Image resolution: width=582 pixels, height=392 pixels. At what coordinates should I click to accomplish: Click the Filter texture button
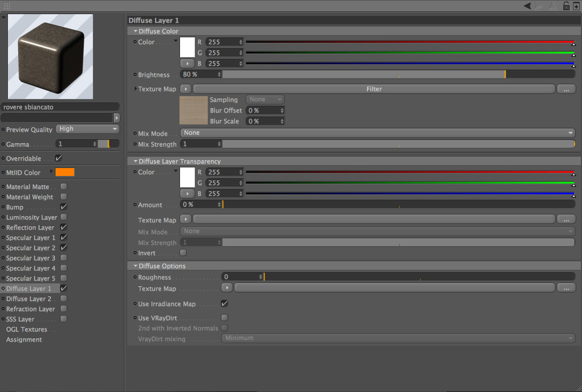tap(374, 89)
